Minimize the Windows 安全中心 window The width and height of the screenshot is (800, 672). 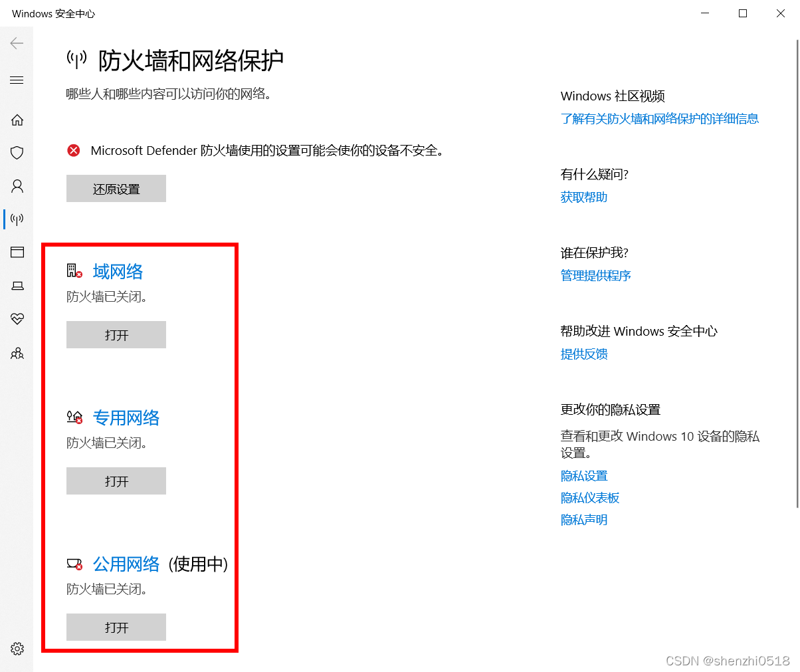point(705,13)
